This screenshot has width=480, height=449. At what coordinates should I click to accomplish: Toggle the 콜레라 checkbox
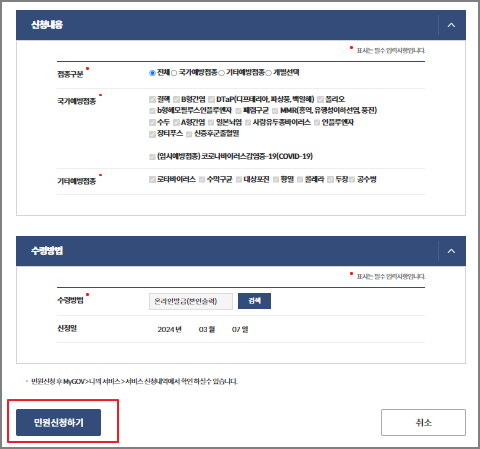[300, 180]
